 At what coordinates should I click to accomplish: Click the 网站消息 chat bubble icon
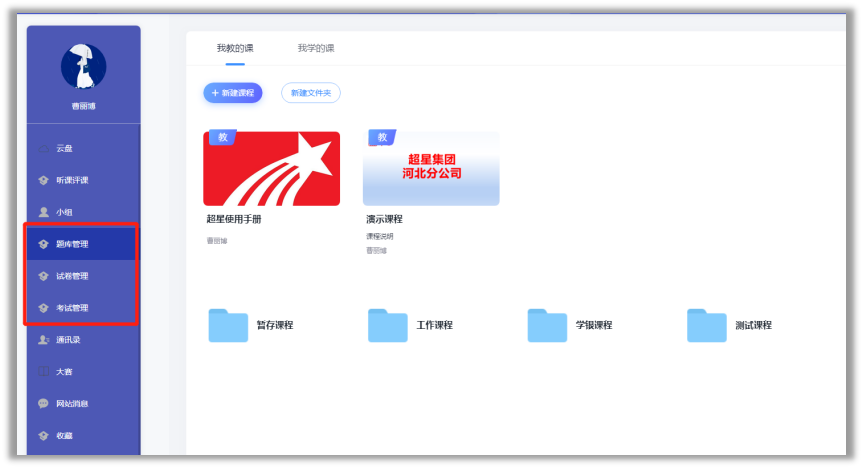(x=43, y=404)
